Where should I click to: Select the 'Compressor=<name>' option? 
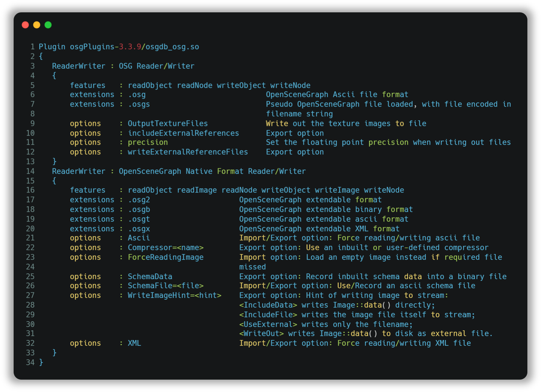tap(166, 247)
